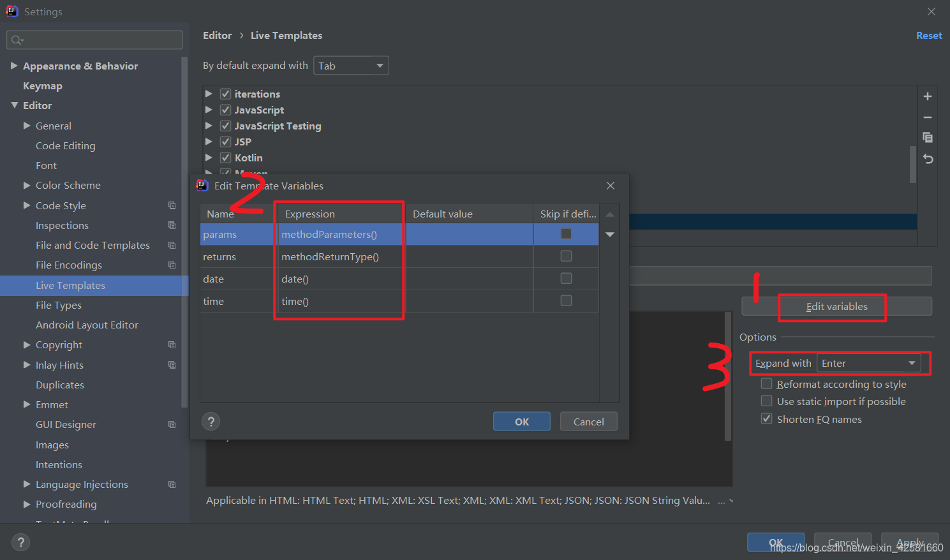Toggle Skip if defined for returns row

pyautogui.click(x=566, y=256)
